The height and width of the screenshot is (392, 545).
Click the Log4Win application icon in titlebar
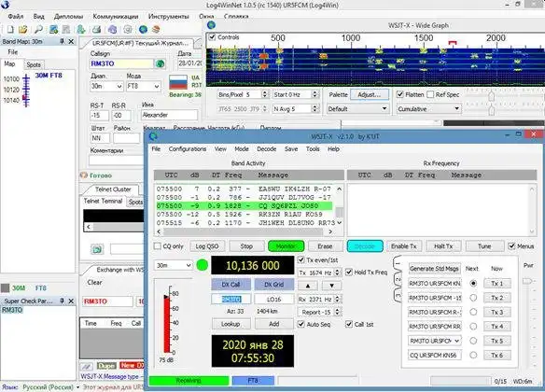point(6,5)
